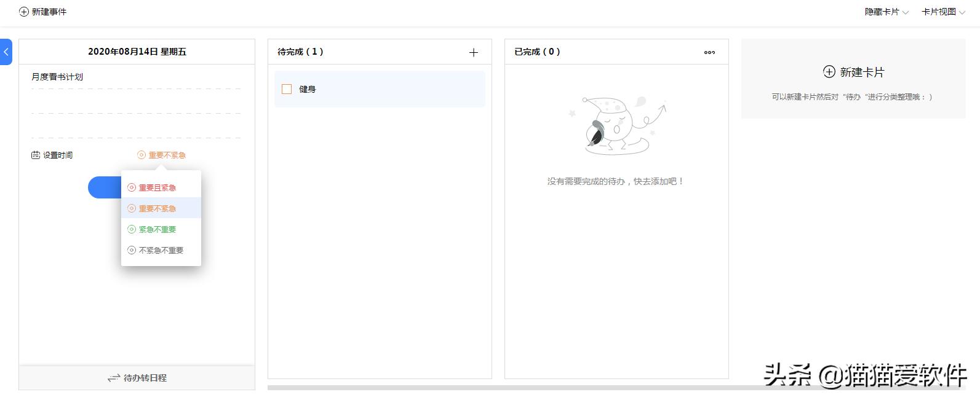Select 重要不紧急 priority option in menu
Viewport: 980px width, 400px height.
(x=161, y=208)
